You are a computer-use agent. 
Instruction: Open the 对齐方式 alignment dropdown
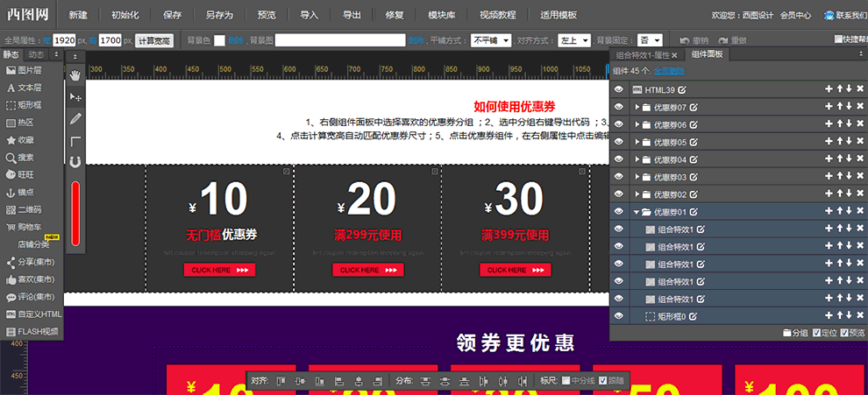574,40
